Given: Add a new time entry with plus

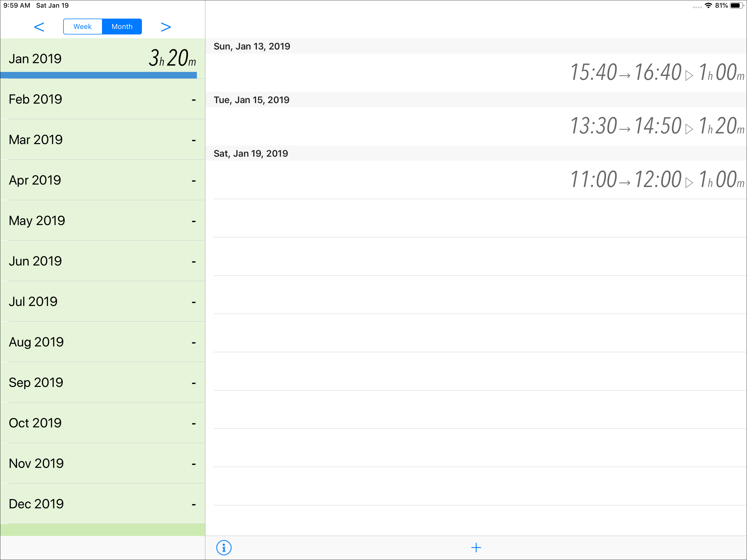Looking at the screenshot, I should pyautogui.click(x=476, y=547).
